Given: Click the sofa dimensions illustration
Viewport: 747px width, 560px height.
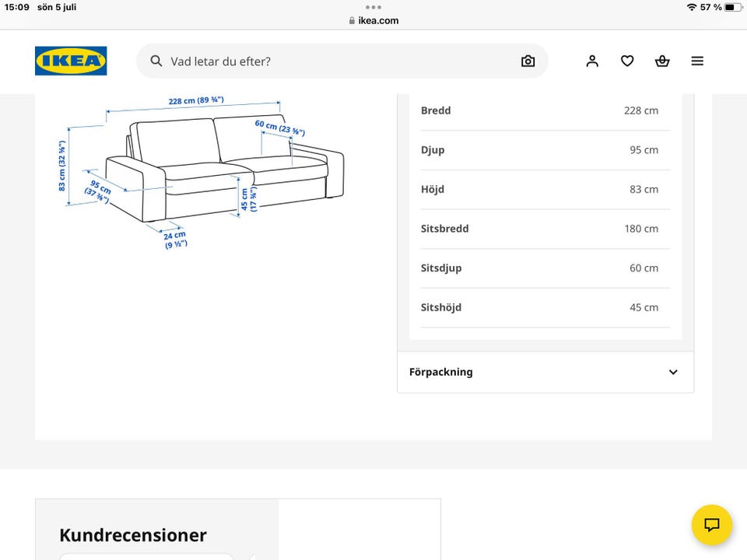Looking at the screenshot, I should [201, 173].
